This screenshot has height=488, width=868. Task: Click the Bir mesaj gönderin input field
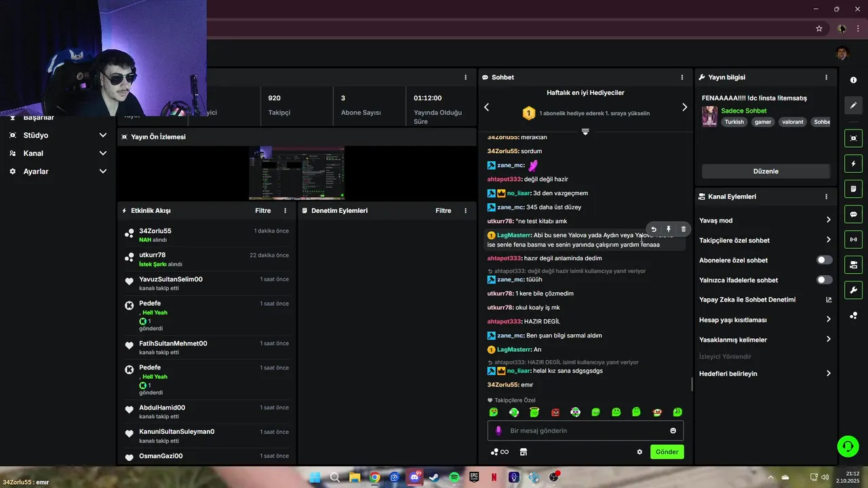click(x=585, y=430)
